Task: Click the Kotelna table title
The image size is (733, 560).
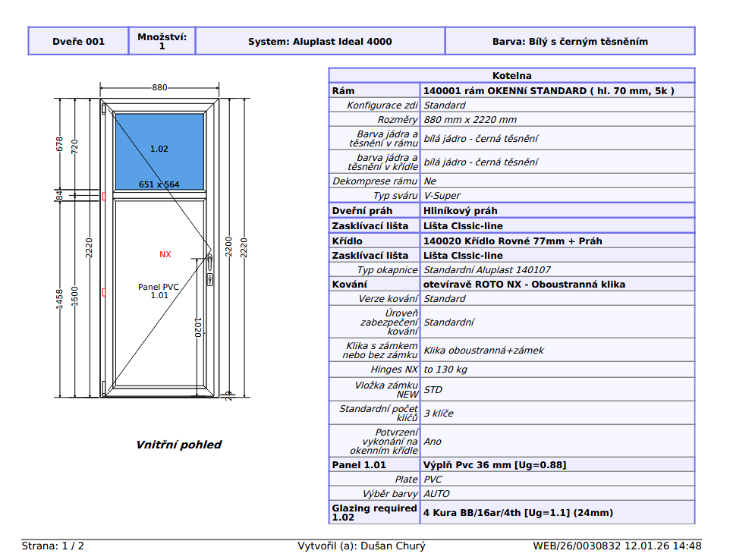Action: click(x=511, y=76)
